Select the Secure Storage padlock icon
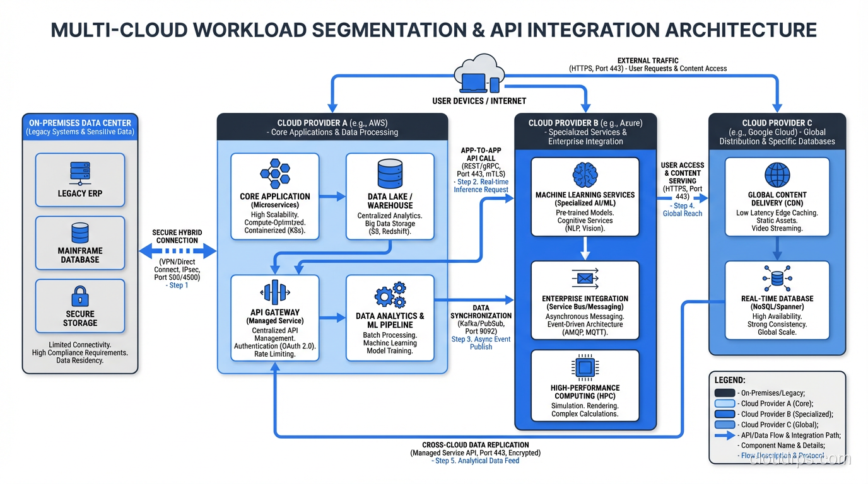The height and width of the screenshot is (484, 868). click(80, 297)
